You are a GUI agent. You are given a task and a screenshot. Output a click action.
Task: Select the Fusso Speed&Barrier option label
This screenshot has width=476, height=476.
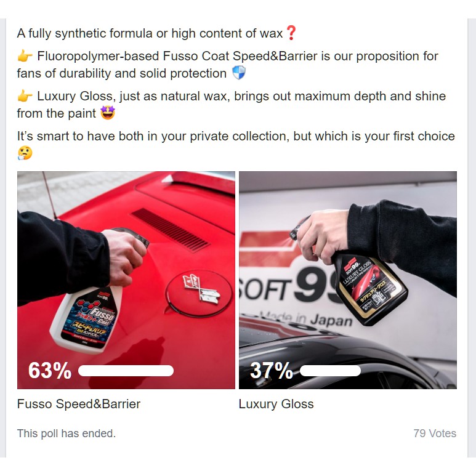(79, 404)
